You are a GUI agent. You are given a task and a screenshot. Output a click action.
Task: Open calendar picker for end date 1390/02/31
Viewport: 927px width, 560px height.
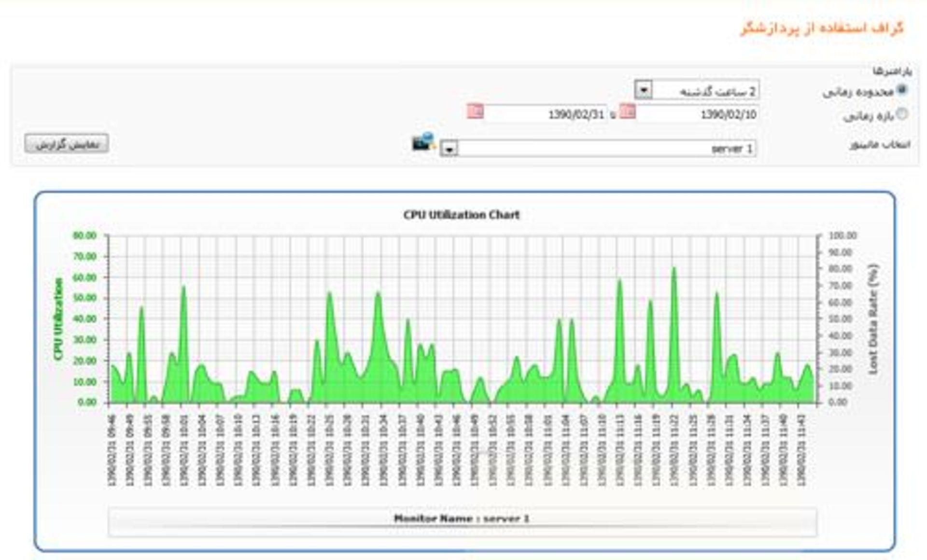pyautogui.click(x=475, y=112)
